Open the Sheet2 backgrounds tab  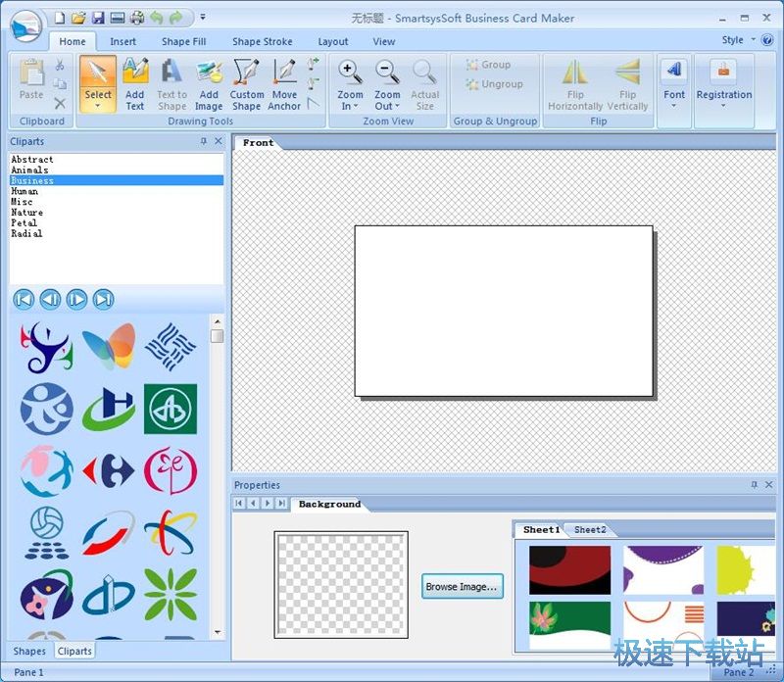pyautogui.click(x=590, y=530)
